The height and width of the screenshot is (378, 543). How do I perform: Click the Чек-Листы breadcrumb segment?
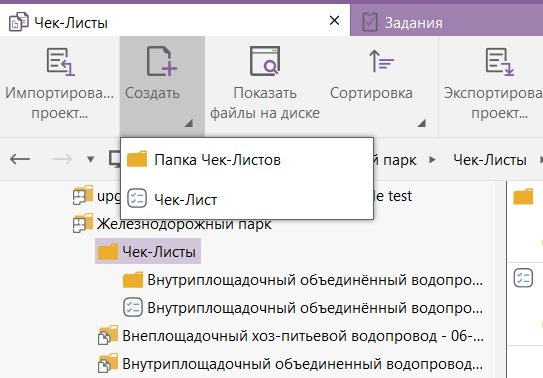490,160
